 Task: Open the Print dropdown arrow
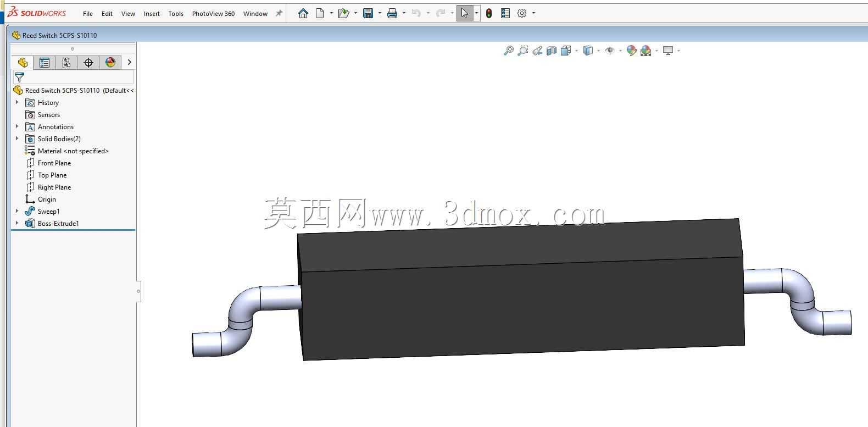(x=404, y=13)
